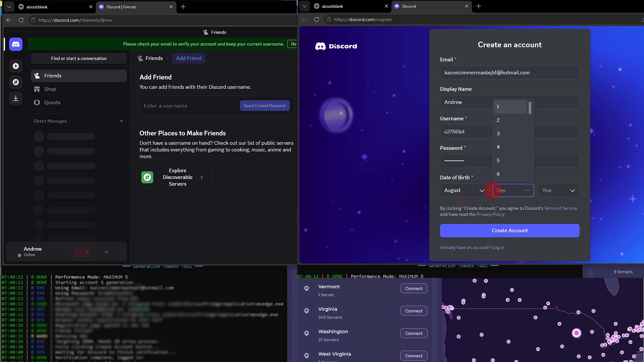Open Discord home direct messages icon
The height and width of the screenshot is (362, 644).
(x=16, y=44)
